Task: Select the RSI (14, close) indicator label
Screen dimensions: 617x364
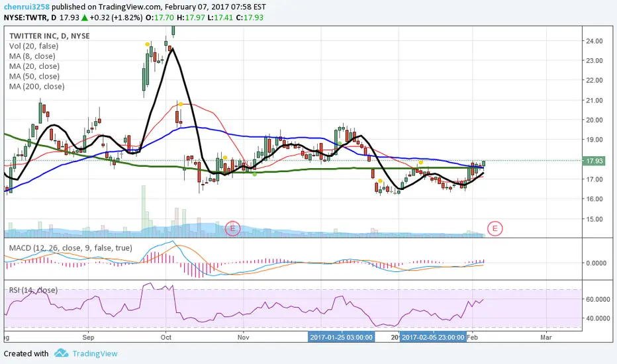Action: pos(34,290)
